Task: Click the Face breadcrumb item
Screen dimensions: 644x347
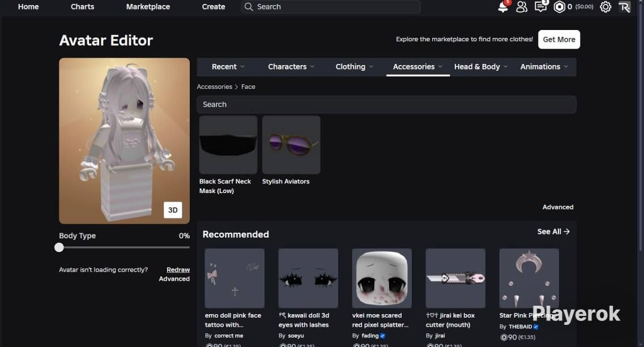Action: [248, 87]
